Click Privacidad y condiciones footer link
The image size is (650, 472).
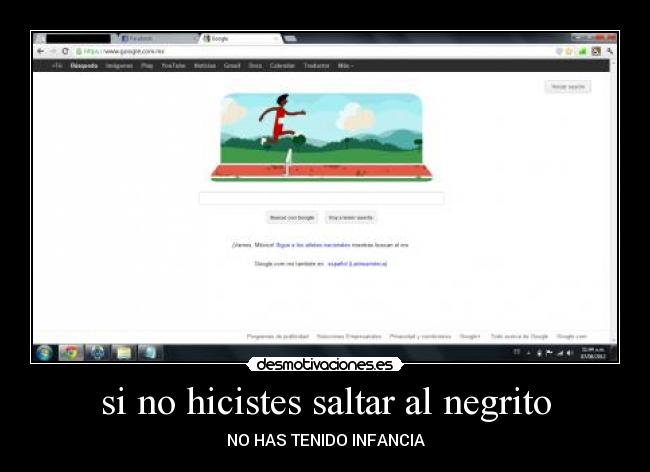[420, 336]
